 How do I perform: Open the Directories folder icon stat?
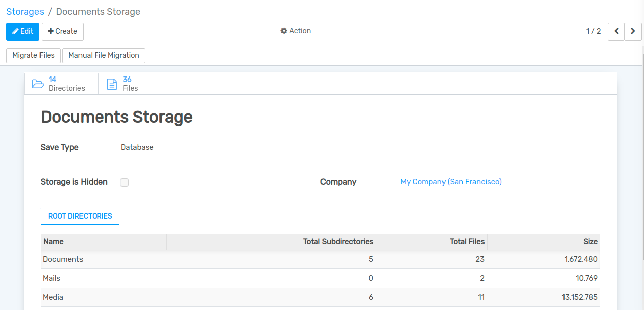[x=38, y=84]
